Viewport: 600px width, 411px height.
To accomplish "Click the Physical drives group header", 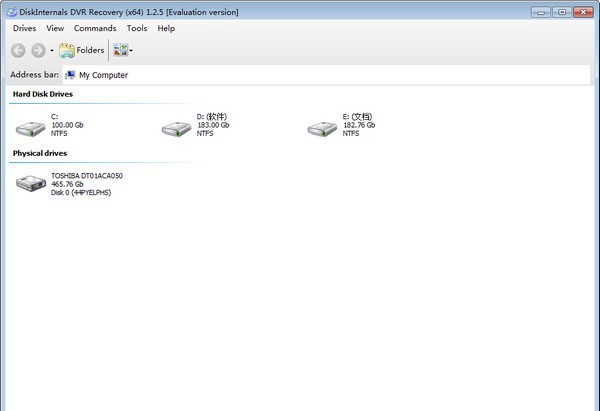I will [40, 153].
